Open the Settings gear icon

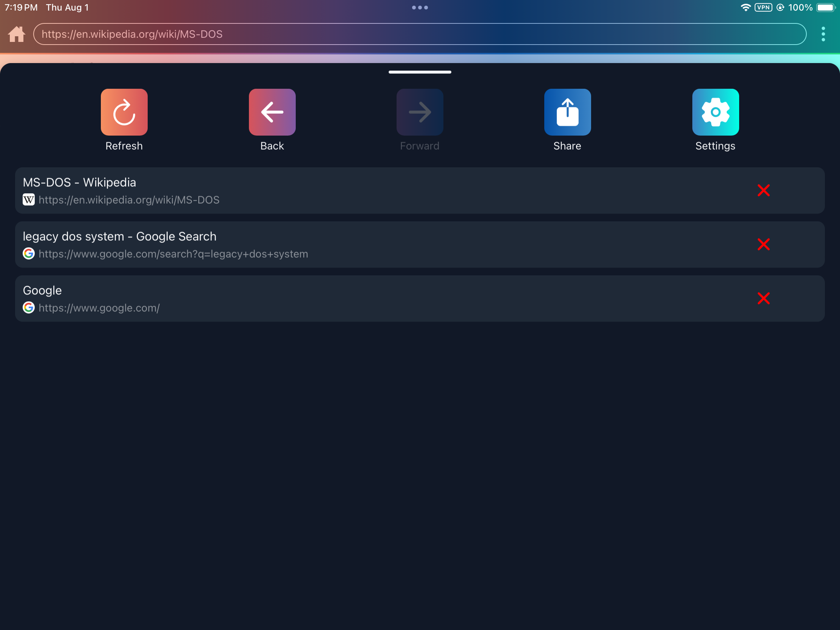coord(715,112)
